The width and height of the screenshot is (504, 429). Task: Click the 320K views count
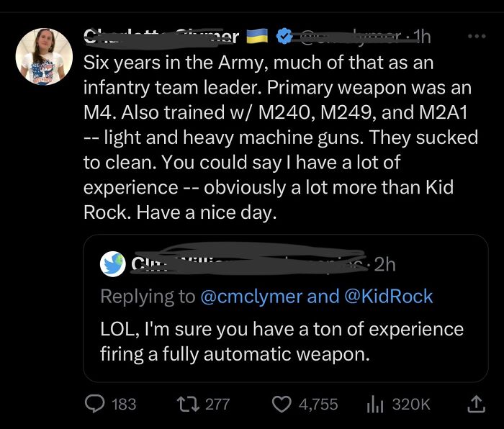click(x=410, y=405)
